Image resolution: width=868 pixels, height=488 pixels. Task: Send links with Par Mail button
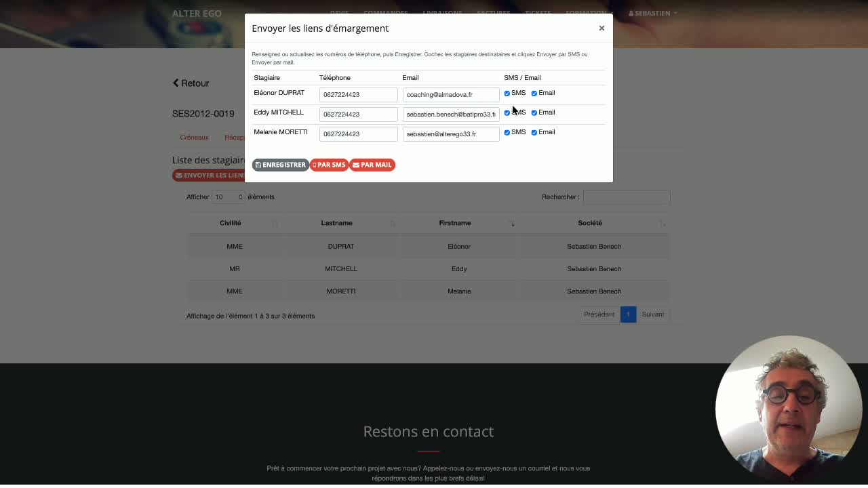(x=372, y=165)
